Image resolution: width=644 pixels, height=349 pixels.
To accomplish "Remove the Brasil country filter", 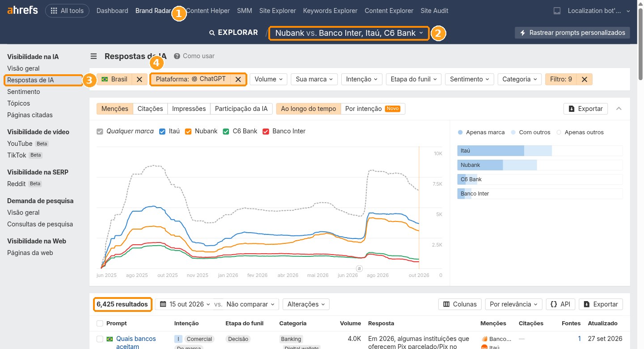I will (x=140, y=79).
